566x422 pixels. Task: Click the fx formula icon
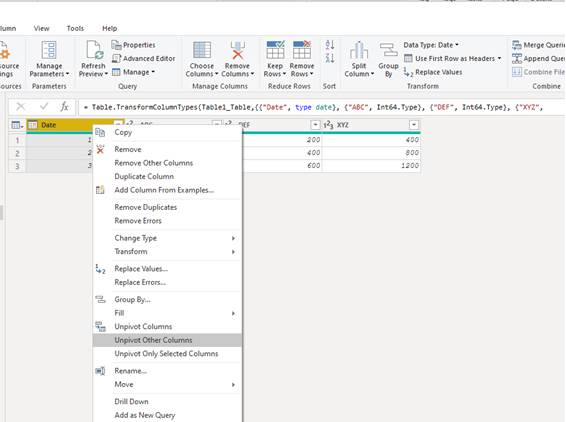click(x=65, y=106)
